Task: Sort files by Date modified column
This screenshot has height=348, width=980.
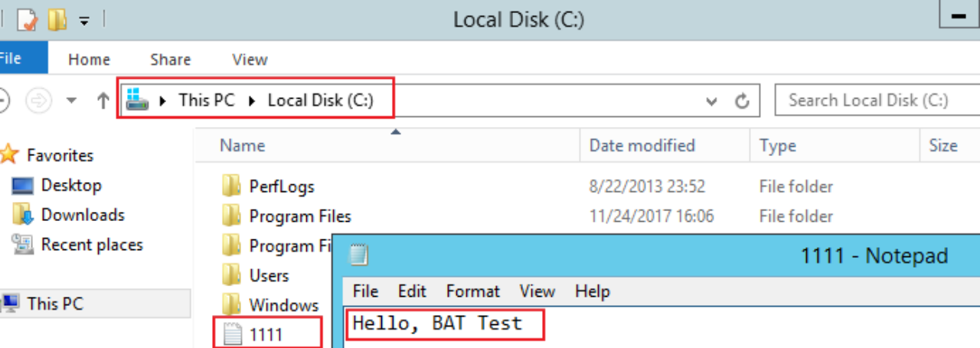Action: (x=642, y=145)
